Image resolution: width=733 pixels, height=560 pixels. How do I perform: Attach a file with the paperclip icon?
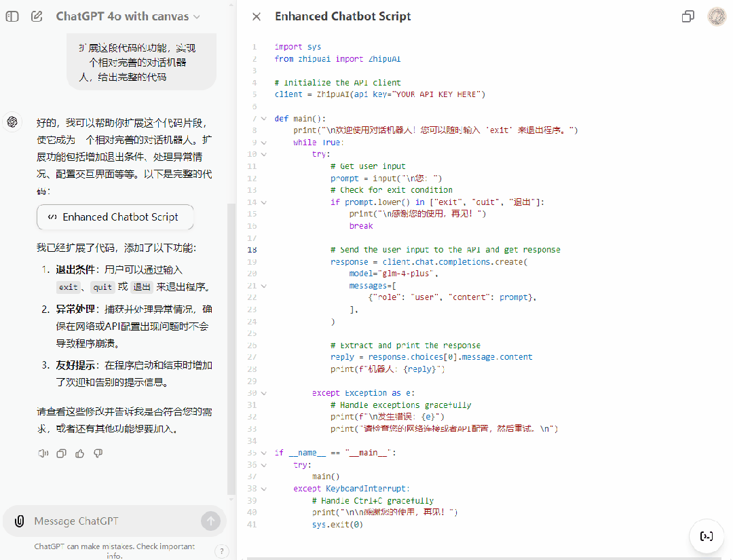[20, 521]
